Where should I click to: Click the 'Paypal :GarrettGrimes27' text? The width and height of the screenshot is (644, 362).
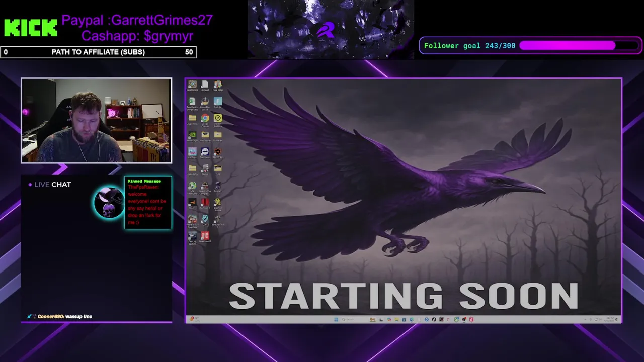137,20
